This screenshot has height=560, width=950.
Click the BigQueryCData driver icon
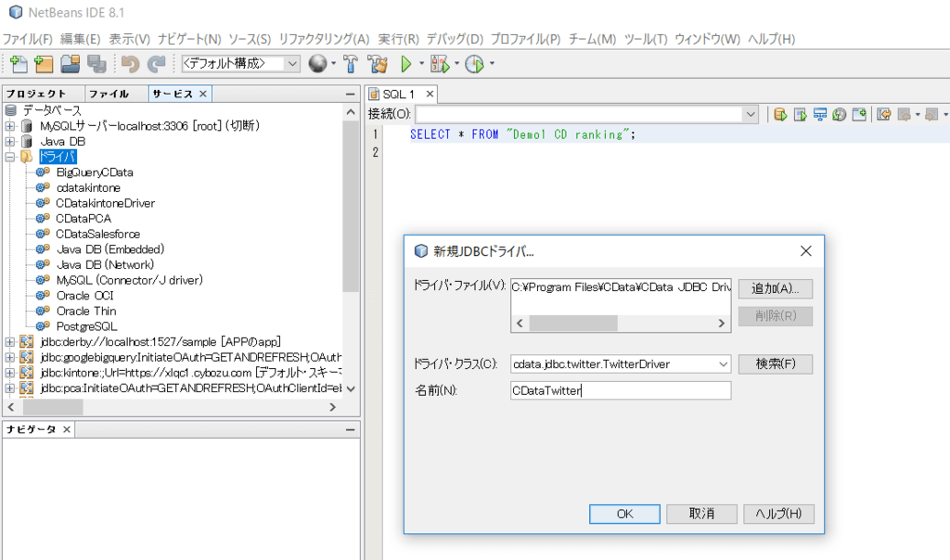coord(43,172)
